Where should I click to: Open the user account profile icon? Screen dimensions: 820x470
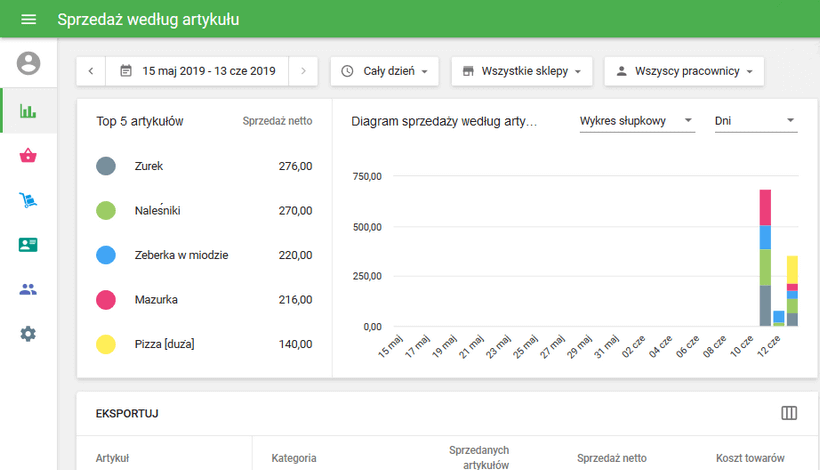click(x=29, y=63)
